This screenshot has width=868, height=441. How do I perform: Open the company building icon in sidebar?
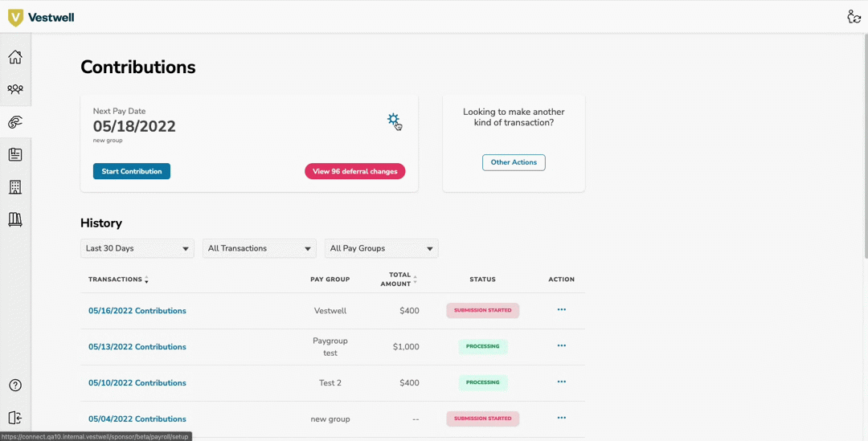[15, 187]
